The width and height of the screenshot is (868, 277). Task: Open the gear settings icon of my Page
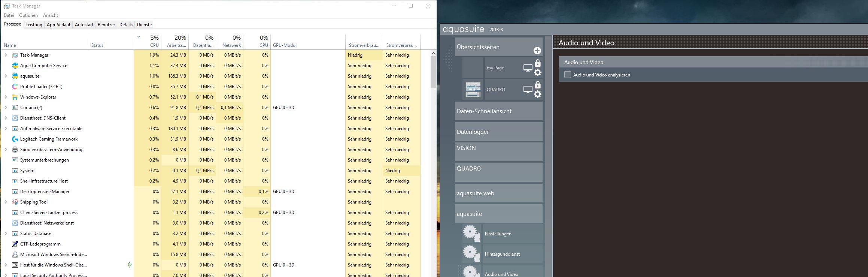pyautogui.click(x=538, y=72)
